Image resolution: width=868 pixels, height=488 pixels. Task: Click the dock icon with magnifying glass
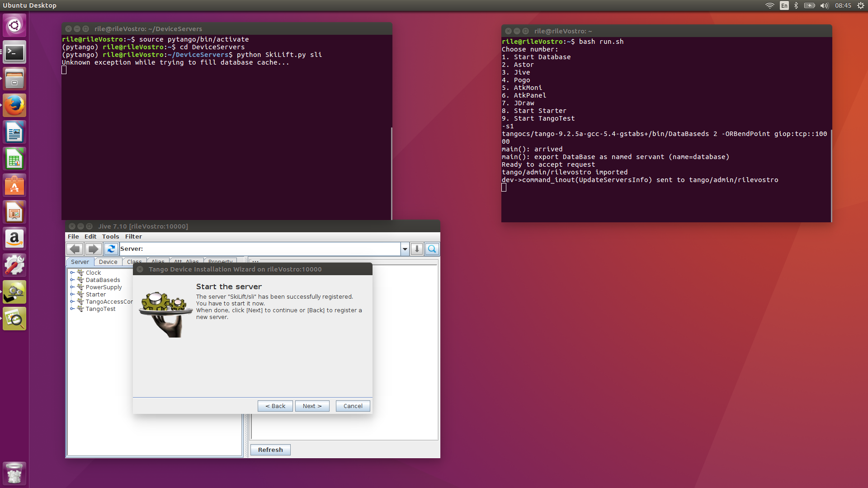click(x=14, y=319)
